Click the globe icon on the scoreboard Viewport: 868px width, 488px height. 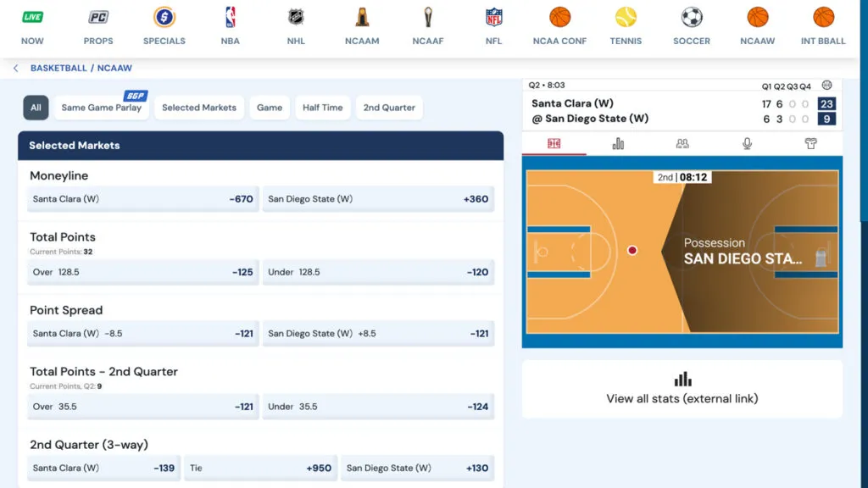pos(826,86)
